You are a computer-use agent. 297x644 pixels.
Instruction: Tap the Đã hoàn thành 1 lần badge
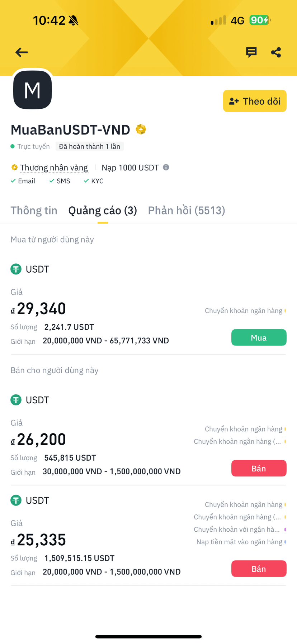(90, 146)
